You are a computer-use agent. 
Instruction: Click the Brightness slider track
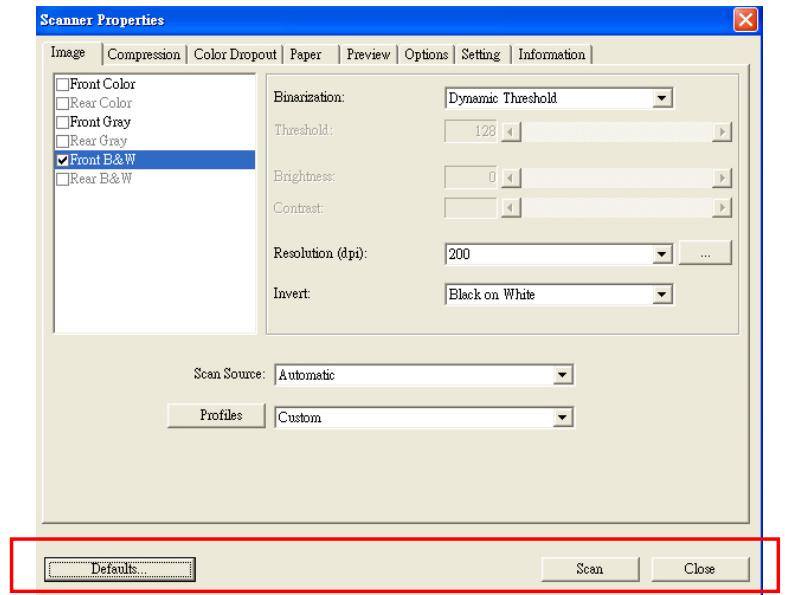click(x=616, y=178)
